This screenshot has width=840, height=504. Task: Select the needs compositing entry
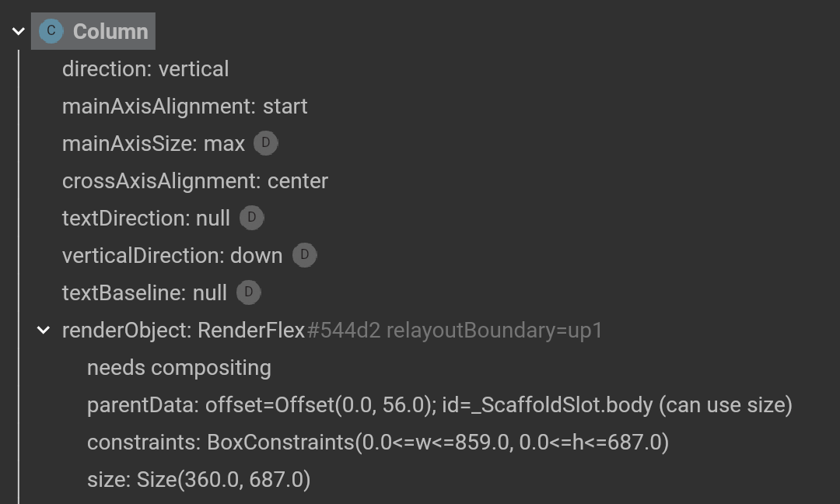pyautogui.click(x=178, y=367)
